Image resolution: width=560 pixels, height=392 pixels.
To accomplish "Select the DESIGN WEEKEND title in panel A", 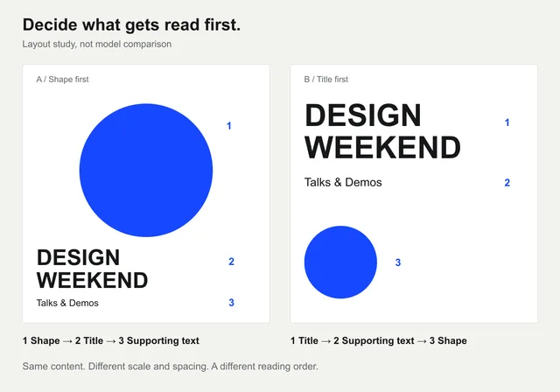I will 92,269.
